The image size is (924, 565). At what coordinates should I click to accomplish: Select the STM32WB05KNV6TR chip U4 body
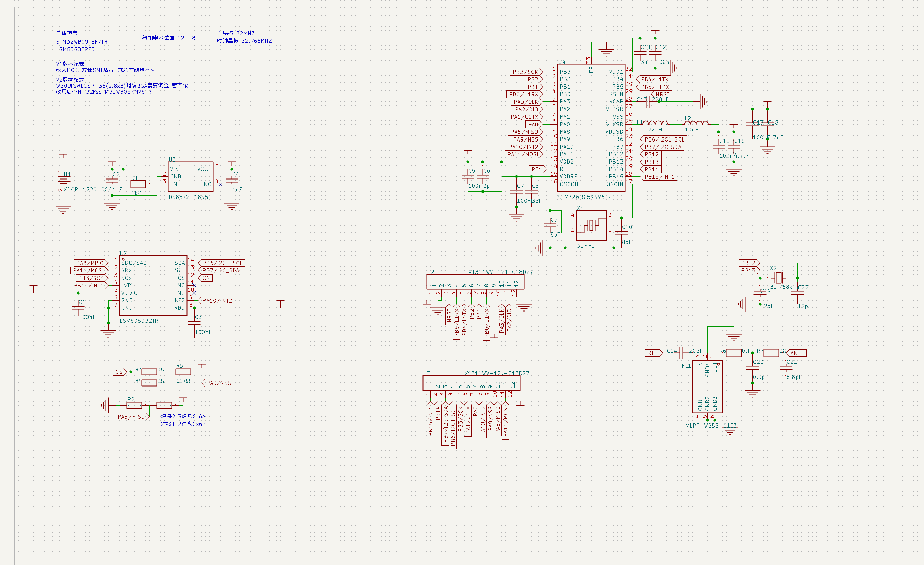pyautogui.click(x=591, y=128)
